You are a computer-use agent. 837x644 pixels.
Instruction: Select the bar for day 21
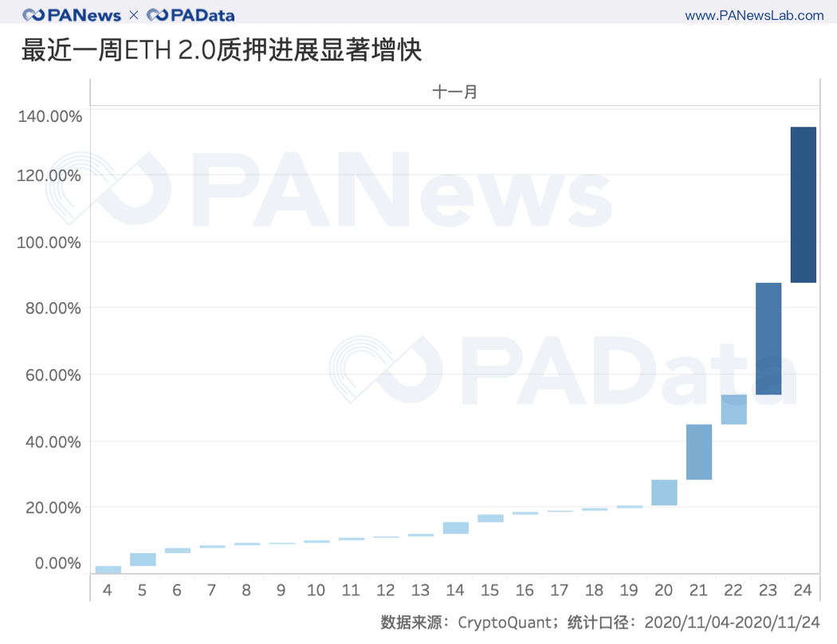(x=698, y=452)
